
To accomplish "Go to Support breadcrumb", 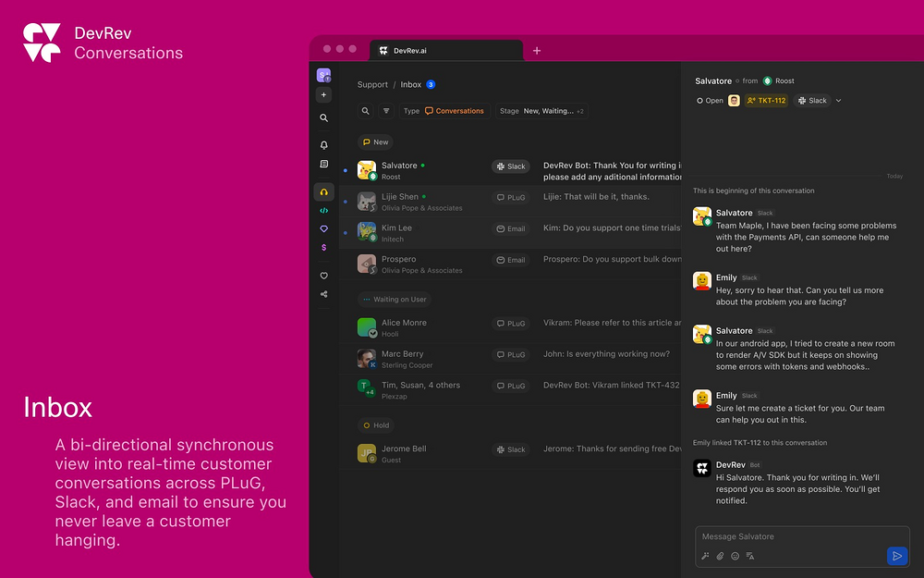I will click(x=372, y=84).
